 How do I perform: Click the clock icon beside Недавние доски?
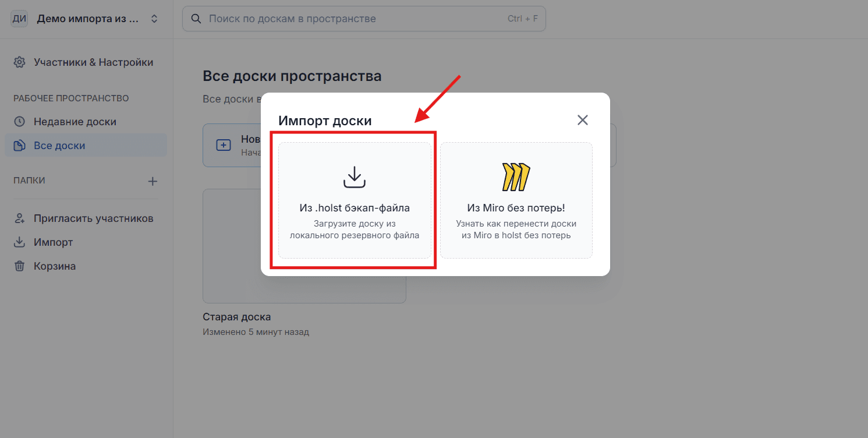click(20, 122)
